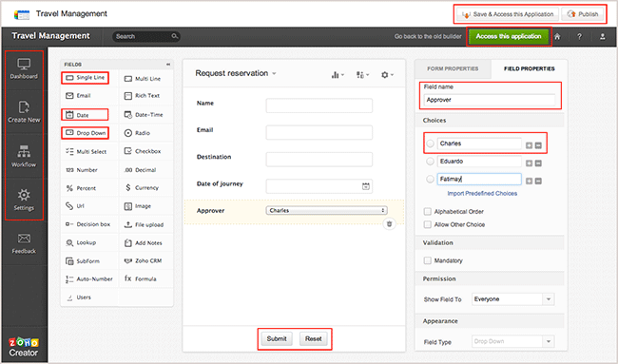Click Import Predefined Choices link

482,194
